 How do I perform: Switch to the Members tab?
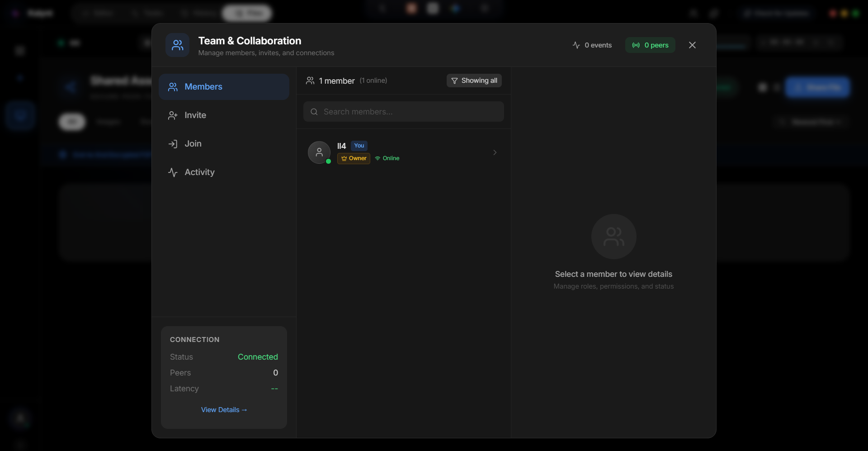tap(224, 87)
